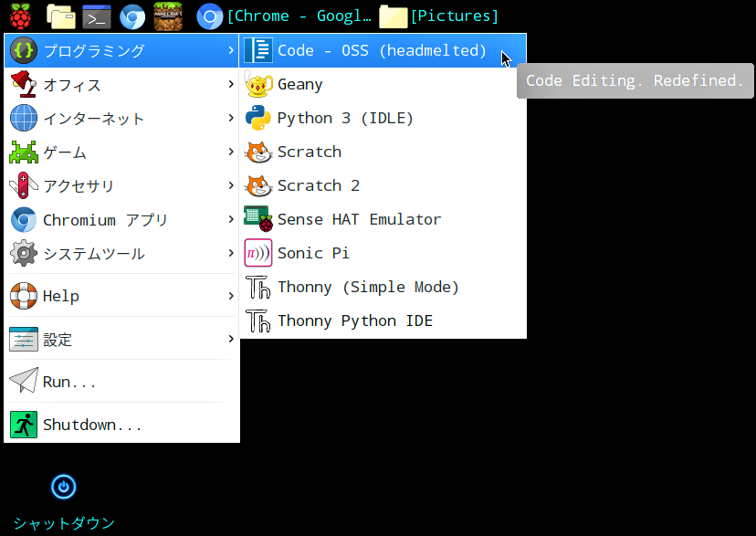Expand プログラミング submenu arrow
Screen dimensions: 756x536
pos(231,50)
